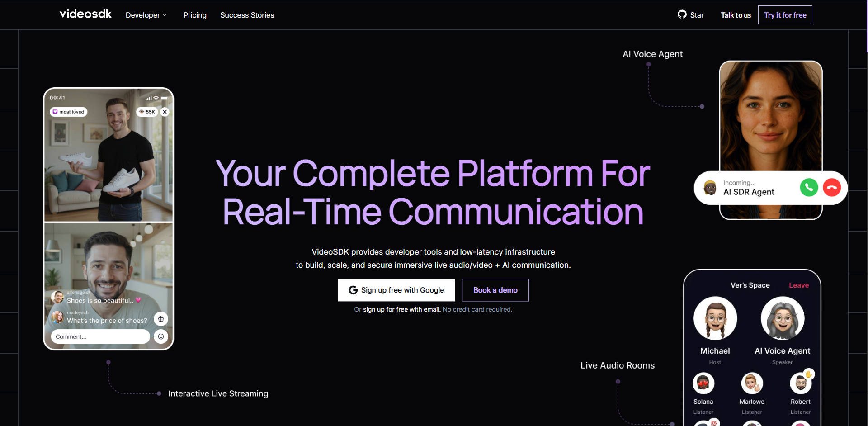Click Talk to us link

point(736,15)
